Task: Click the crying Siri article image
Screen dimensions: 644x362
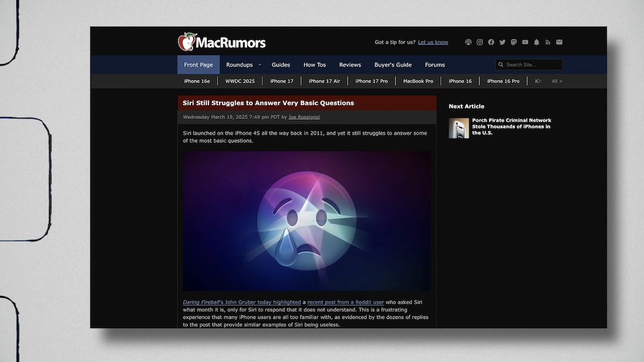Action: click(x=307, y=221)
